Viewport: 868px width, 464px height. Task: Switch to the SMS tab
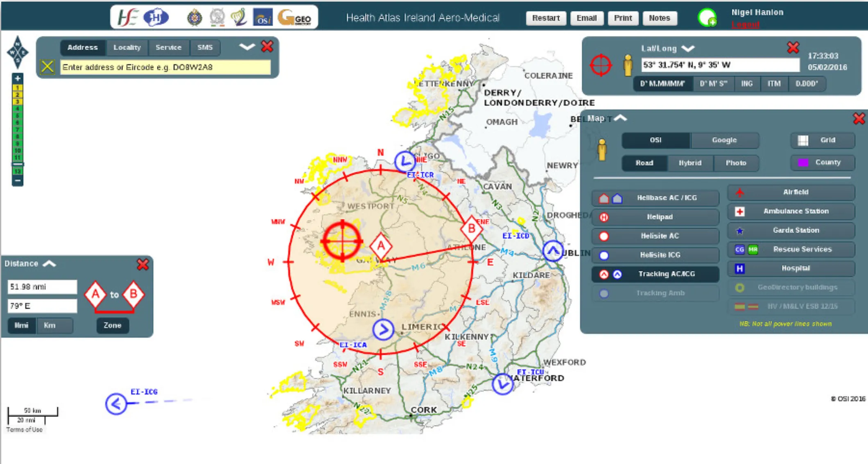tap(205, 47)
